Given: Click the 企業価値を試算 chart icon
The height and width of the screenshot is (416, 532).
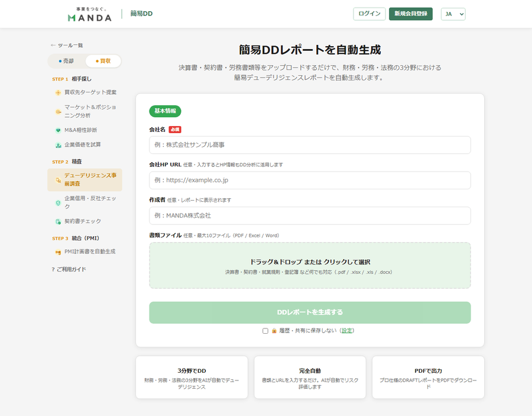Looking at the screenshot, I should [58, 146].
